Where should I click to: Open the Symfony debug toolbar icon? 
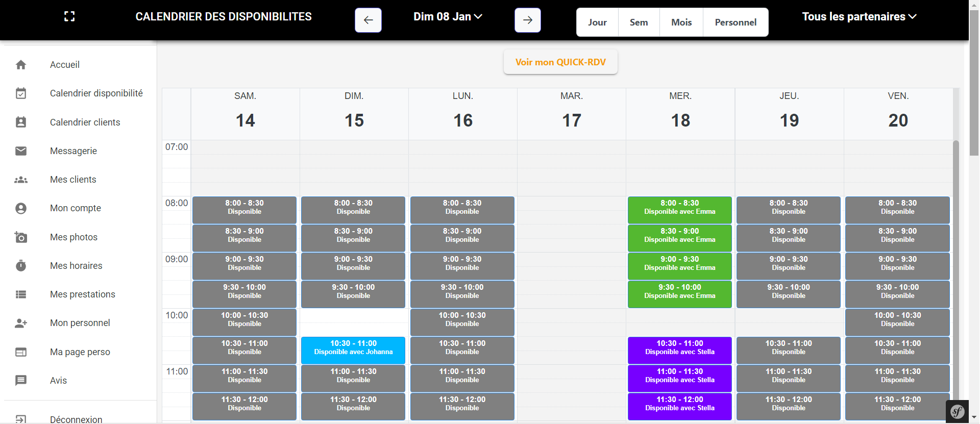click(x=957, y=411)
